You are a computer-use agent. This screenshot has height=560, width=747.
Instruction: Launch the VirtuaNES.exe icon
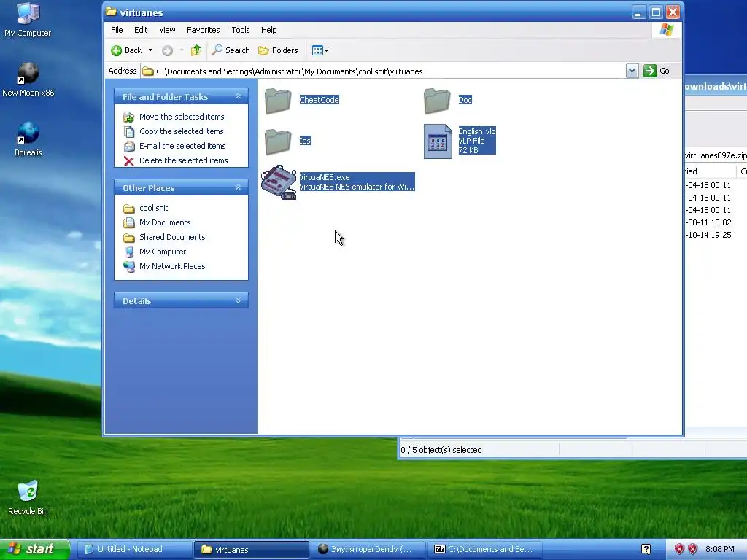pyautogui.click(x=279, y=182)
